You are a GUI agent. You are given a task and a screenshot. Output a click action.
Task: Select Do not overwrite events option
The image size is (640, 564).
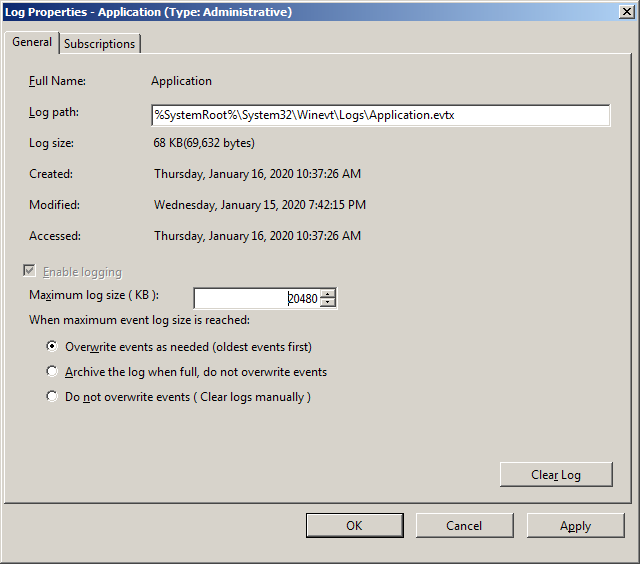click(53, 397)
